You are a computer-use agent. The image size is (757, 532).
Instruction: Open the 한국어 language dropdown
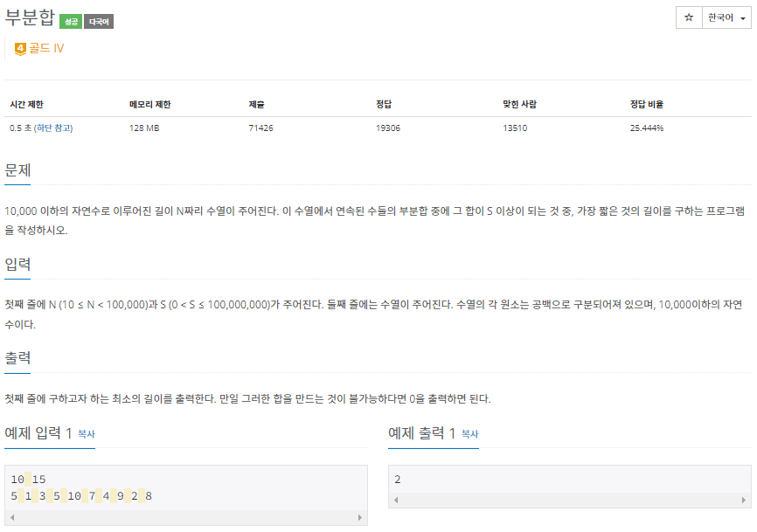(726, 17)
